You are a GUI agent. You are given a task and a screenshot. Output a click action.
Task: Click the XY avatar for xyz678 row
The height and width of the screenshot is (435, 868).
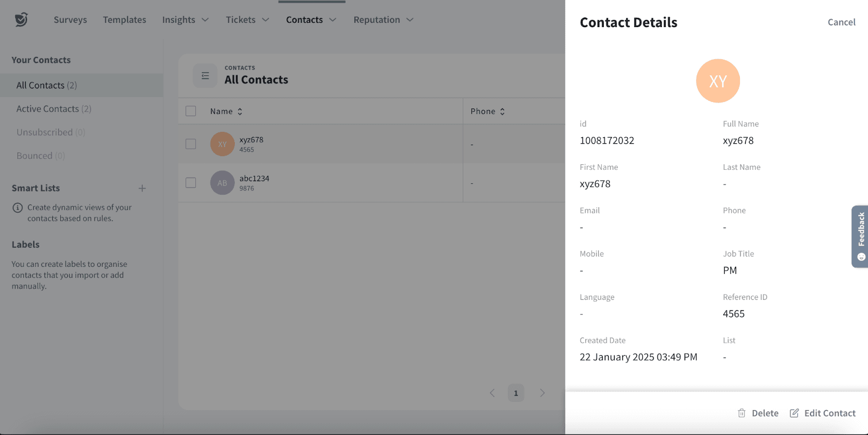[222, 144]
